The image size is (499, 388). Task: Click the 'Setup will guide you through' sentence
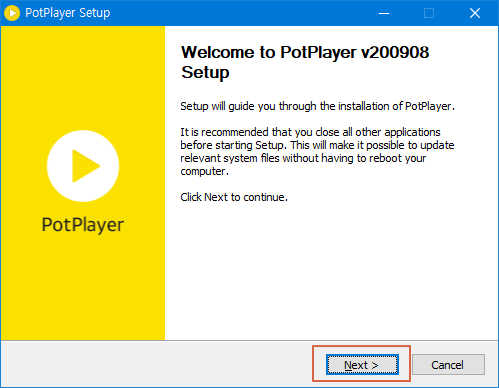click(x=317, y=106)
